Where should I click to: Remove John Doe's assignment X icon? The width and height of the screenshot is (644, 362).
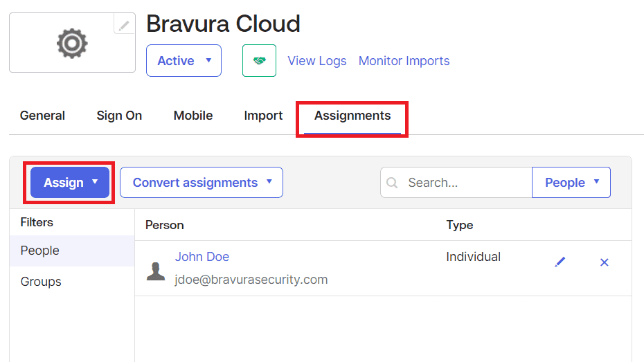(x=604, y=262)
